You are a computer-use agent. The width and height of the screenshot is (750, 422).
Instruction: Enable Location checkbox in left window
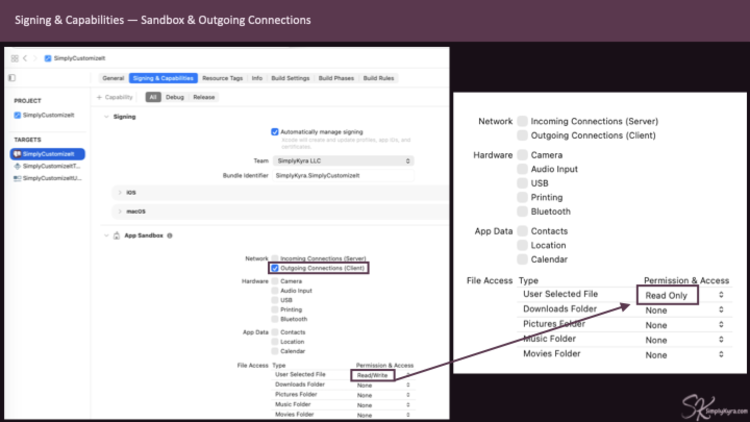point(275,342)
